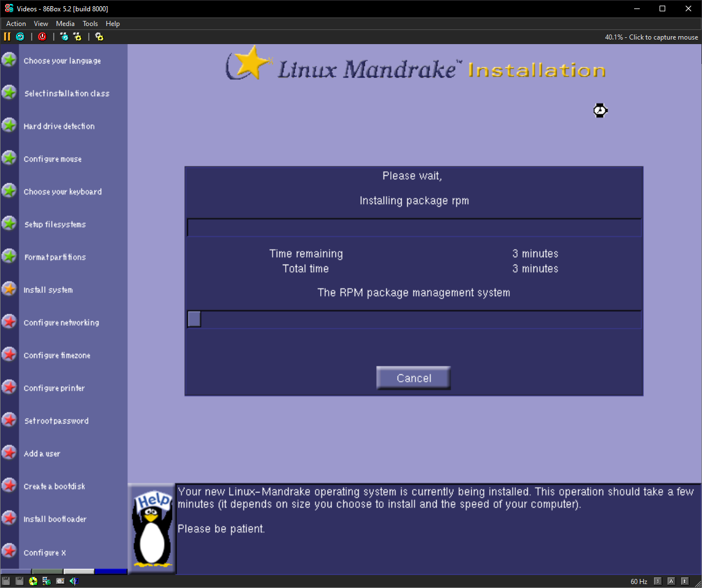Open emulator settings via the gear icon

click(x=99, y=37)
